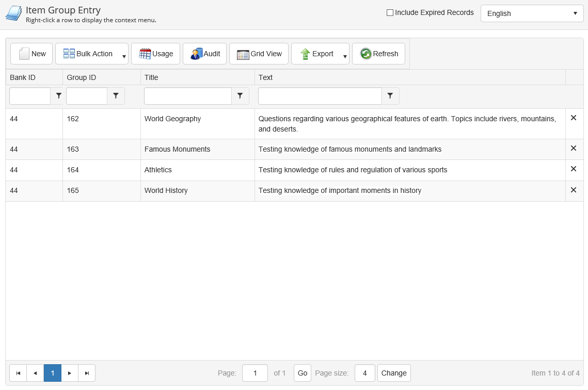
Task: Click the Change page size button
Action: [394, 373]
